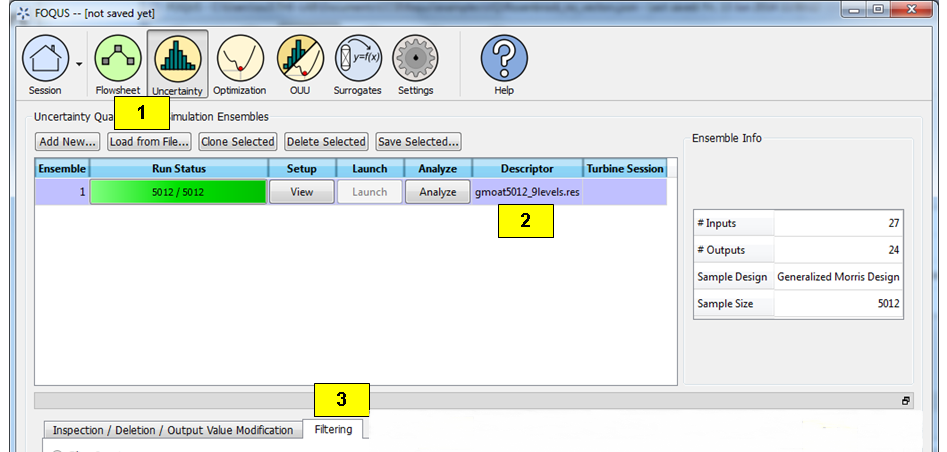Image resolution: width=947 pixels, height=452 pixels.
Task: Click the Descriptor column header
Action: (527, 169)
